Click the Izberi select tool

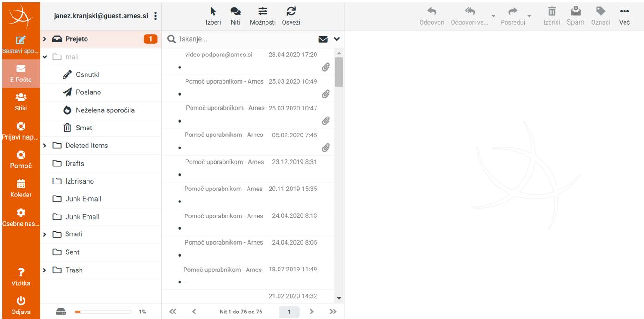tap(213, 16)
